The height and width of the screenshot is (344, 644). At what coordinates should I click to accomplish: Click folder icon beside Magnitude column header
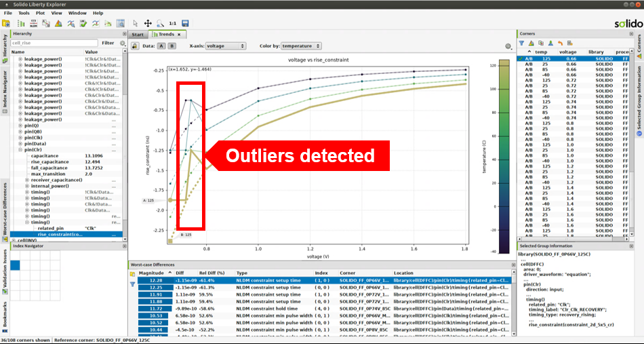click(x=133, y=273)
